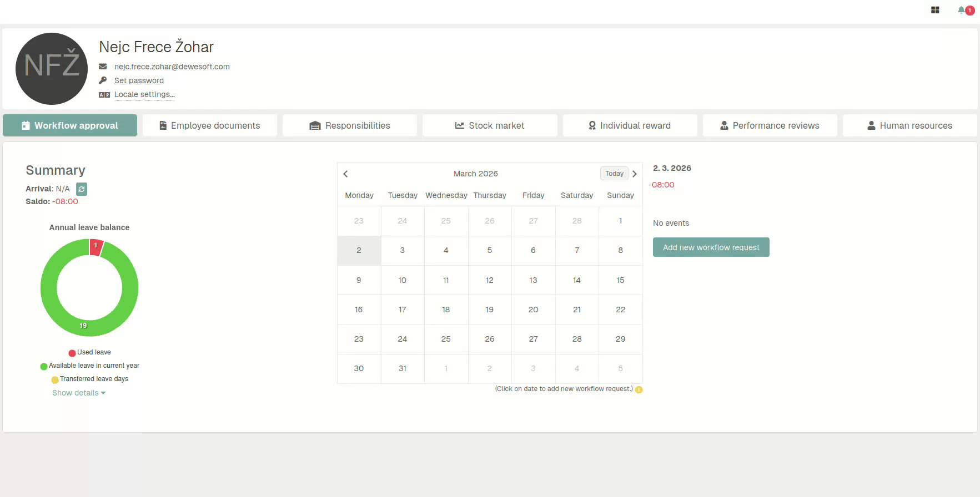Select March 18 in the calendar
Viewport: 980px width, 497px height.
pos(446,310)
